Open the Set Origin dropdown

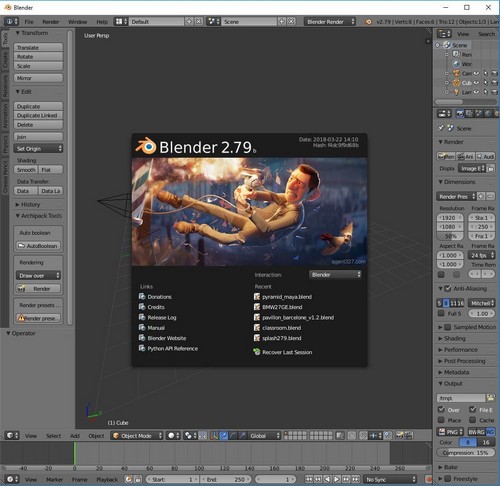pos(38,148)
